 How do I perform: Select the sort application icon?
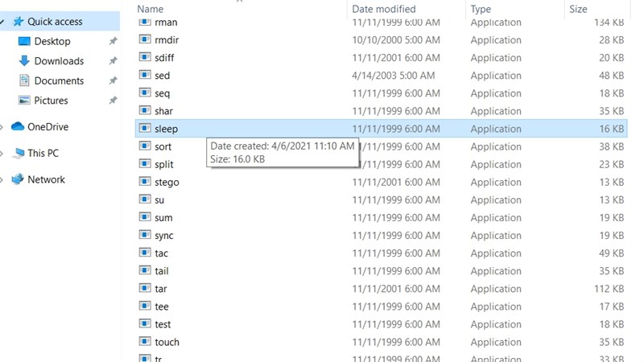[145, 146]
